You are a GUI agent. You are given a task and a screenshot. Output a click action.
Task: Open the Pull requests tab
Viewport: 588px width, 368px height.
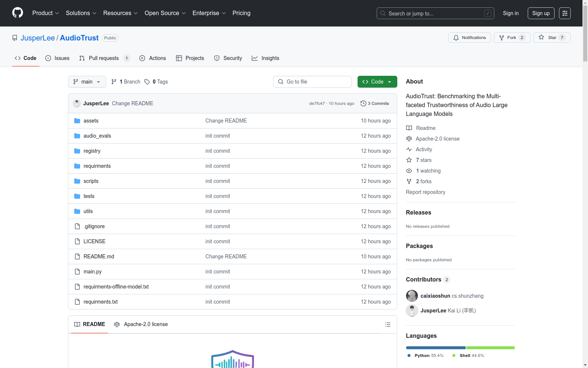tap(105, 58)
